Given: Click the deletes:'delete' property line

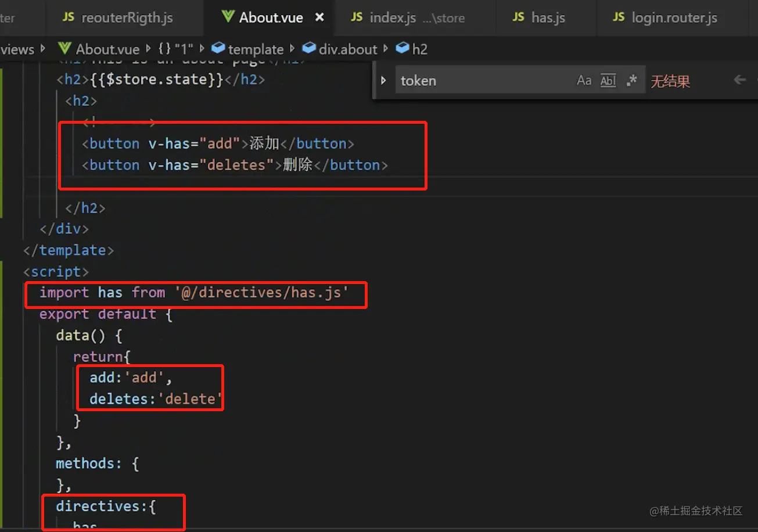Looking at the screenshot, I should coord(156,400).
